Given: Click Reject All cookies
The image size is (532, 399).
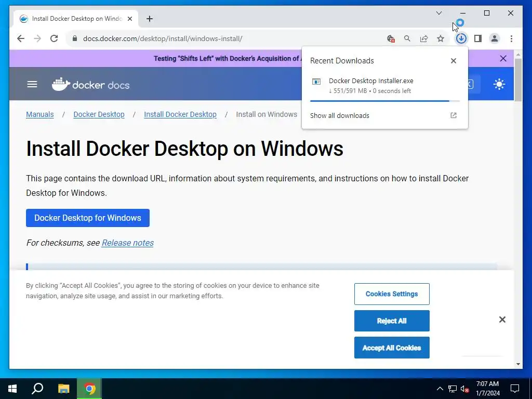Looking at the screenshot, I should (392, 321).
